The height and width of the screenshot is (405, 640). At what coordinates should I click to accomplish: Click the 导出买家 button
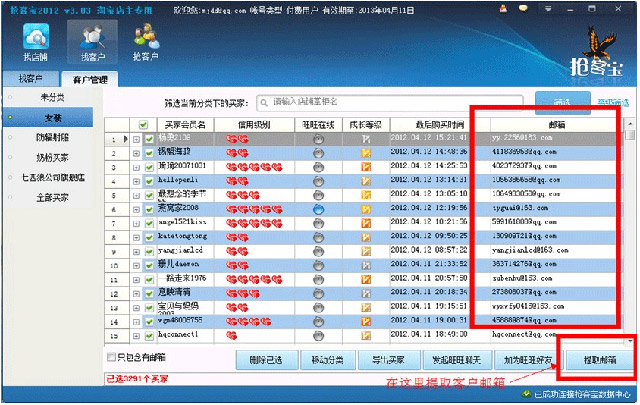point(388,360)
